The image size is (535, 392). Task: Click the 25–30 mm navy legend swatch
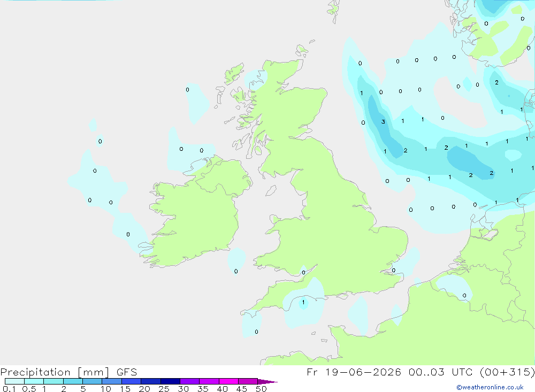click(x=170, y=381)
